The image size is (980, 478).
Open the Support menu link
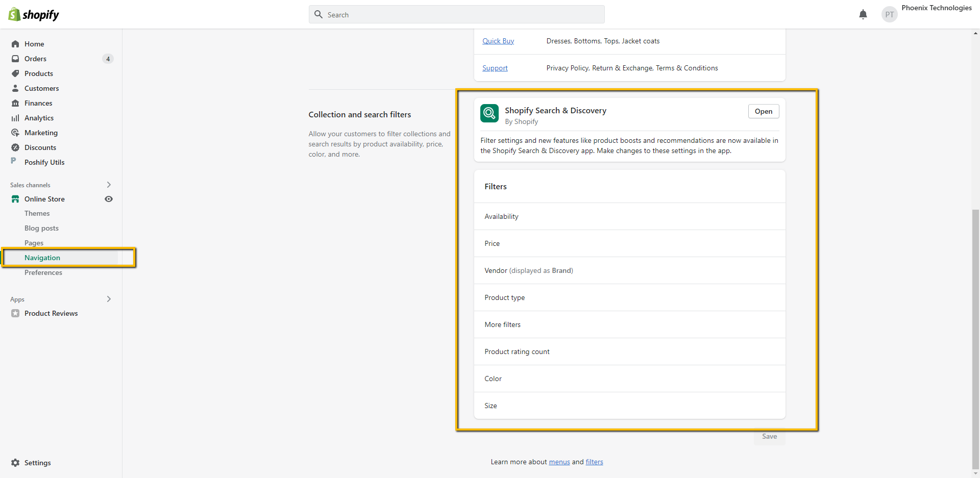tap(495, 68)
